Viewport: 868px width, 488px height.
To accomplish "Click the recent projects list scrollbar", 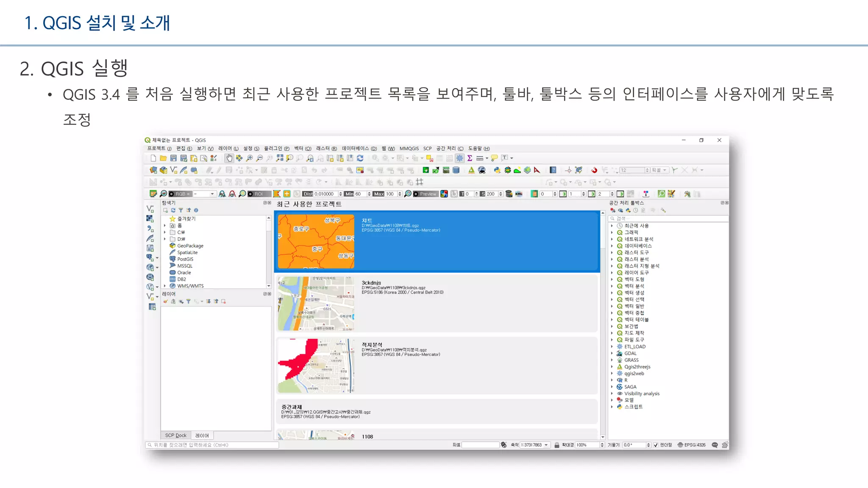I will (603, 325).
